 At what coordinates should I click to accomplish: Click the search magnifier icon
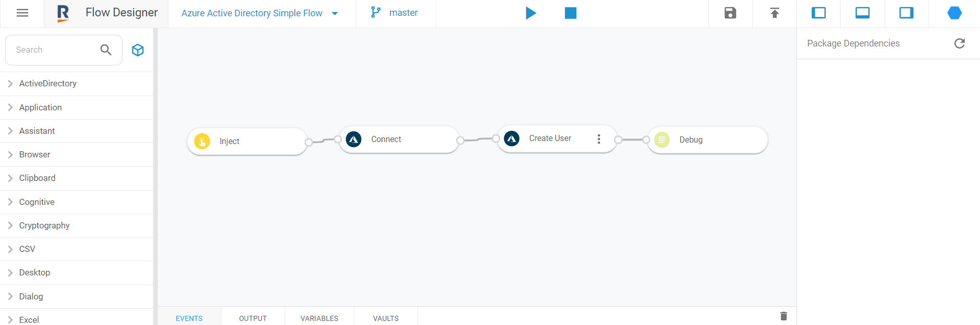[106, 50]
